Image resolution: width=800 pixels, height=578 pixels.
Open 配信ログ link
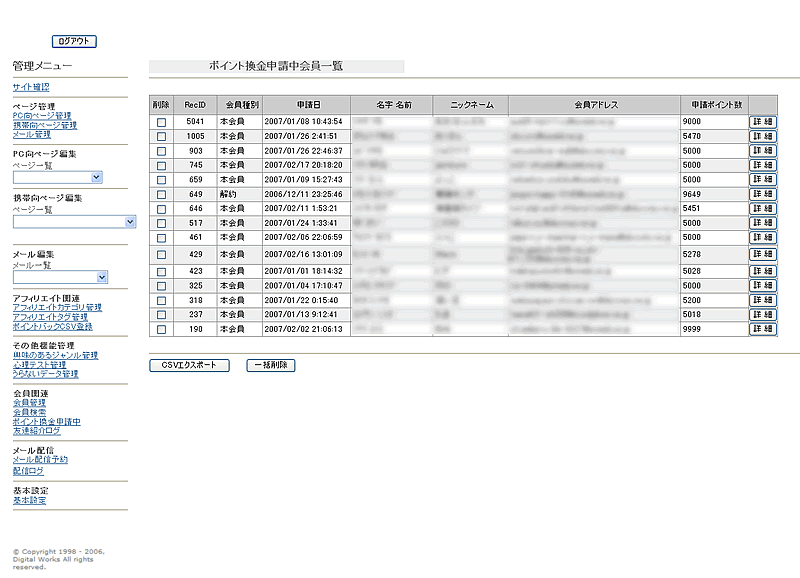28,471
